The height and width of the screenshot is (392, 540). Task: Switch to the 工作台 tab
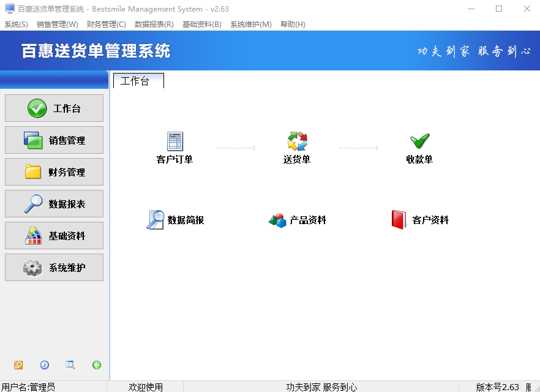click(135, 81)
